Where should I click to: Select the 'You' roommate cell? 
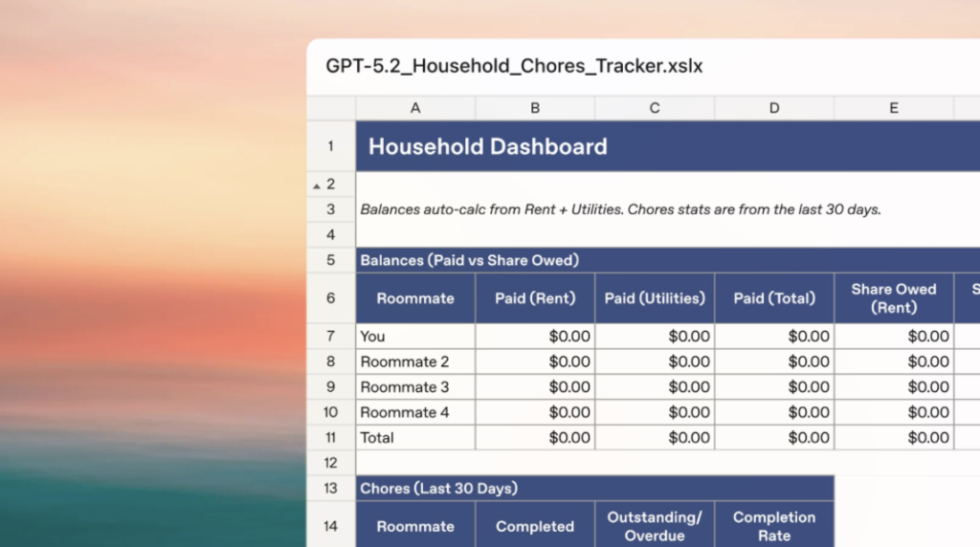pos(415,337)
